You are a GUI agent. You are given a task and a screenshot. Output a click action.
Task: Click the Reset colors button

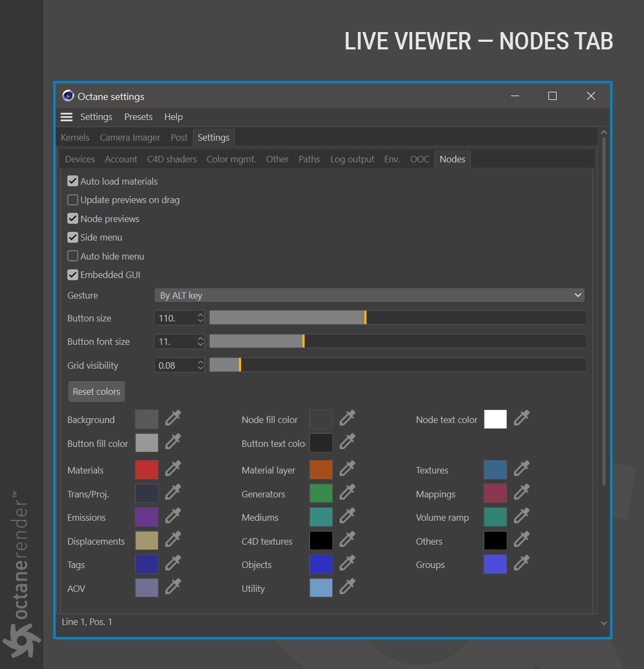pos(96,392)
